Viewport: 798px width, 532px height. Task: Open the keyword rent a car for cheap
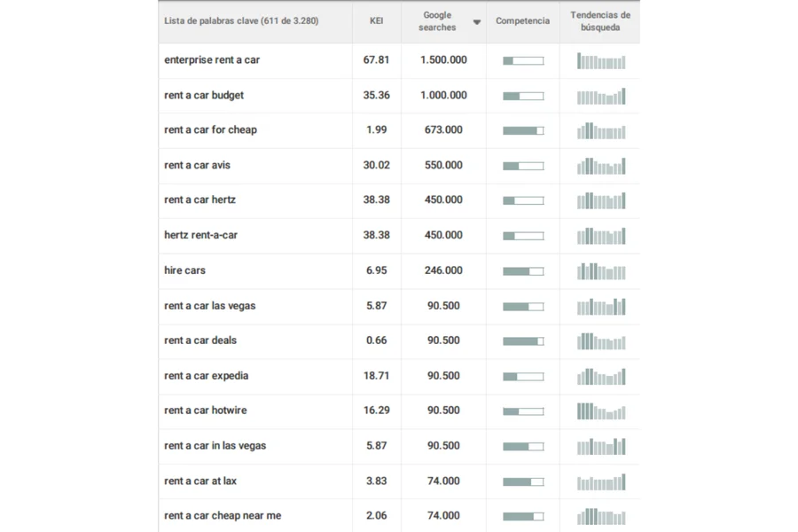tap(210, 130)
